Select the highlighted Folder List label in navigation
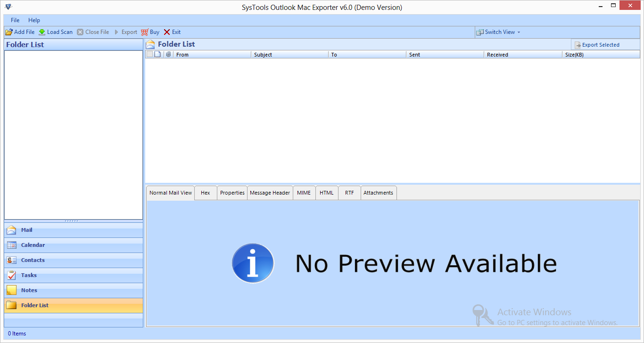 click(35, 305)
